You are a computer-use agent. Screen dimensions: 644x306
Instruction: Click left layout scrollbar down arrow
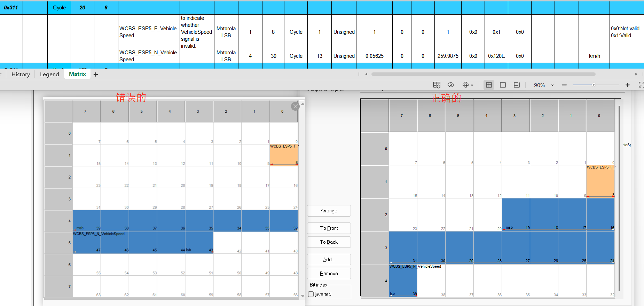[303, 296]
